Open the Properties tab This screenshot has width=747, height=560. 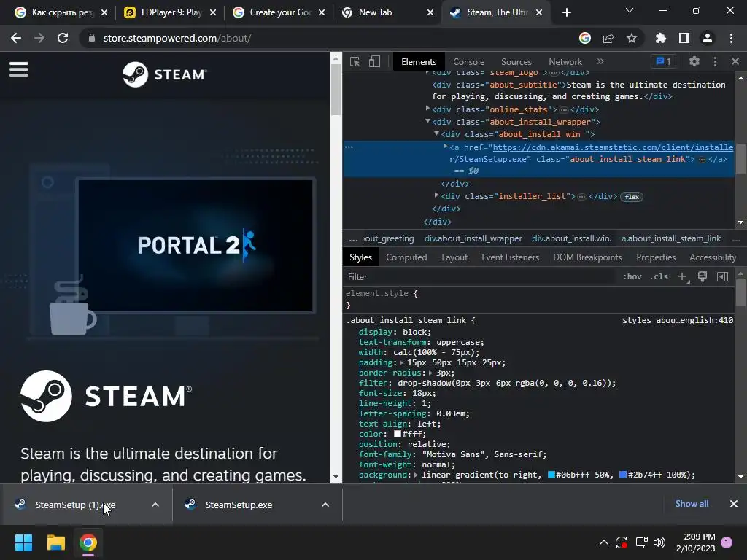pyautogui.click(x=656, y=257)
